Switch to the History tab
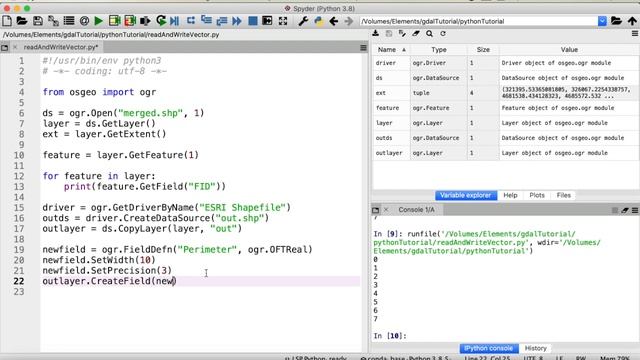The height and width of the screenshot is (360, 640). coord(536,348)
